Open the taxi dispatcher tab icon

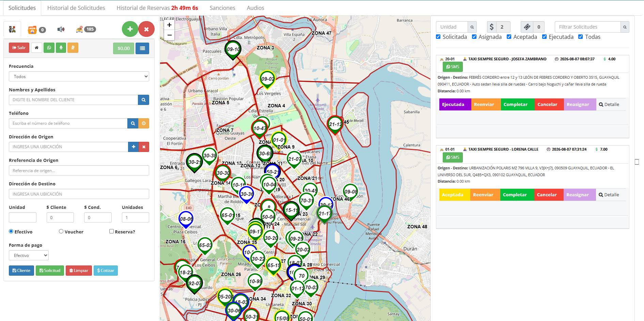(12, 29)
